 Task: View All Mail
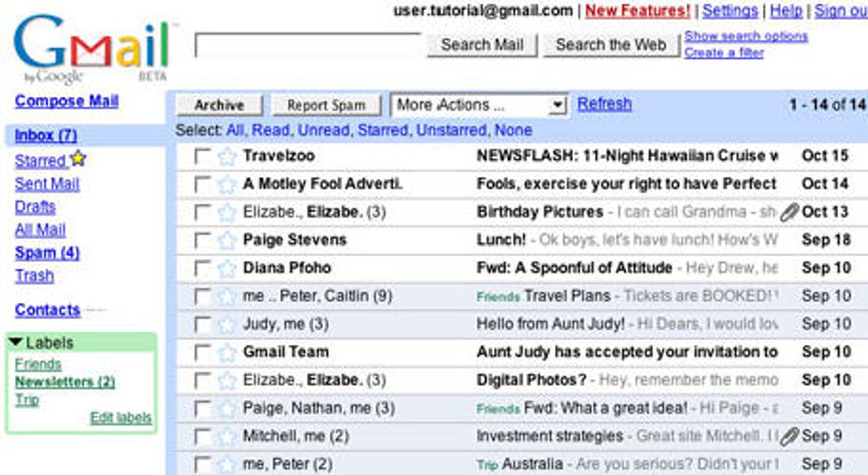(40, 230)
